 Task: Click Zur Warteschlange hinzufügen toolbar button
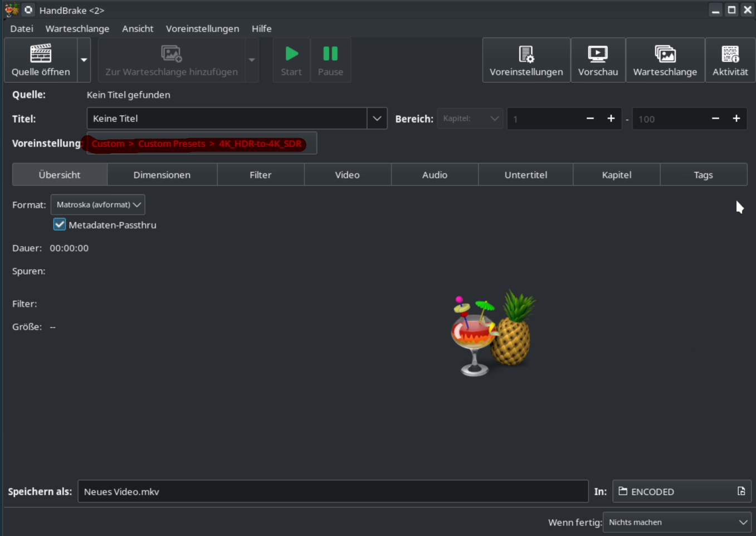click(x=172, y=60)
